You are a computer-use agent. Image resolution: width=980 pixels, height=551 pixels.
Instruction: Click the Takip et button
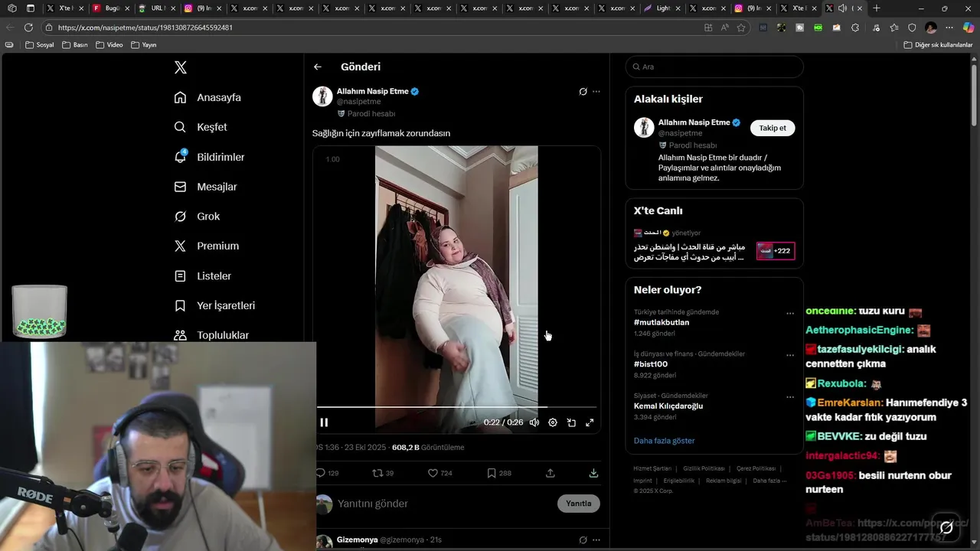click(773, 128)
